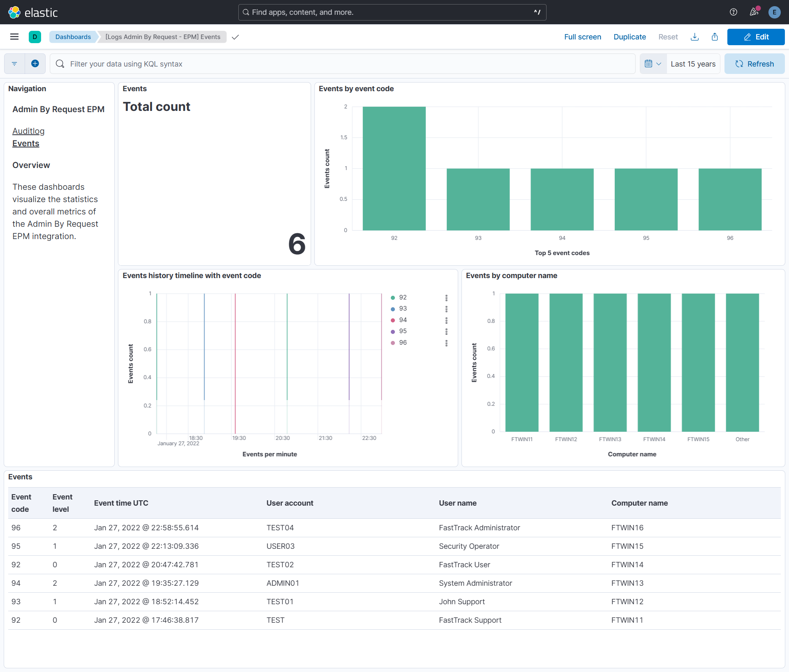Click the Security Operator cell
This screenshot has width=789, height=672.
(x=469, y=546)
